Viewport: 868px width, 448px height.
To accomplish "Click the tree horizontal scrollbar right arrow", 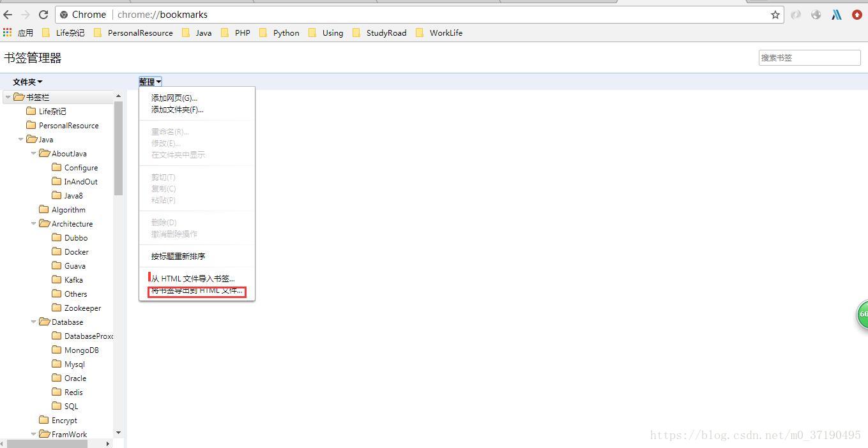I will 108,444.
